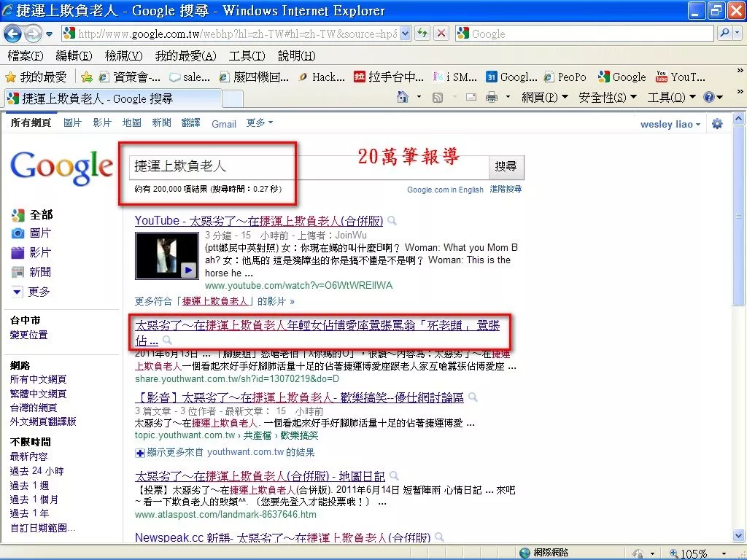The width and height of the screenshot is (747, 560).
Task: Click the RSS feeds icon
Action: (x=438, y=98)
